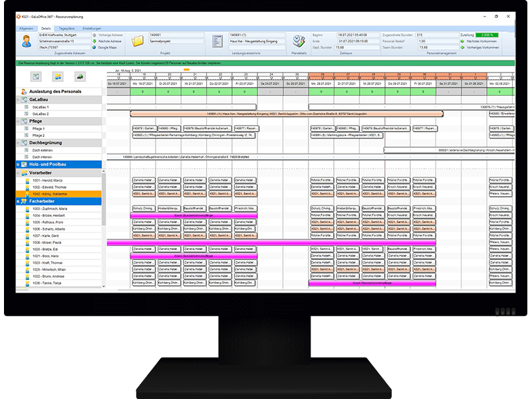The image size is (532, 399).
Task: Click the Nächste Adresse green arrow icon
Action: click(x=94, y=41)
